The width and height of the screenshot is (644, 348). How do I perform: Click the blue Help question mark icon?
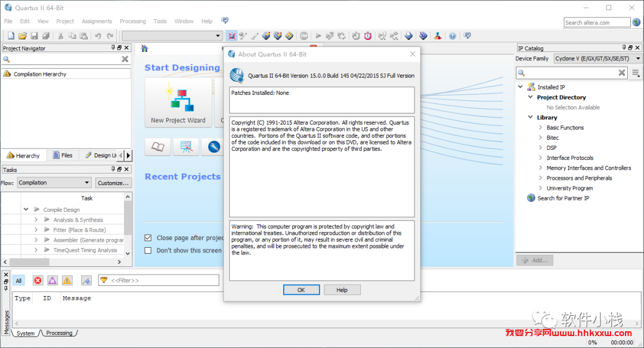[x=452, y=36]
